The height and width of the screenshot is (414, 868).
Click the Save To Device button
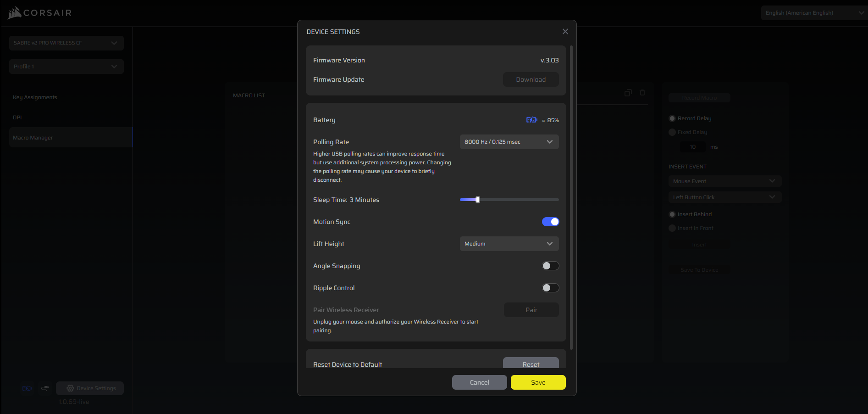(x=699, y=270)
